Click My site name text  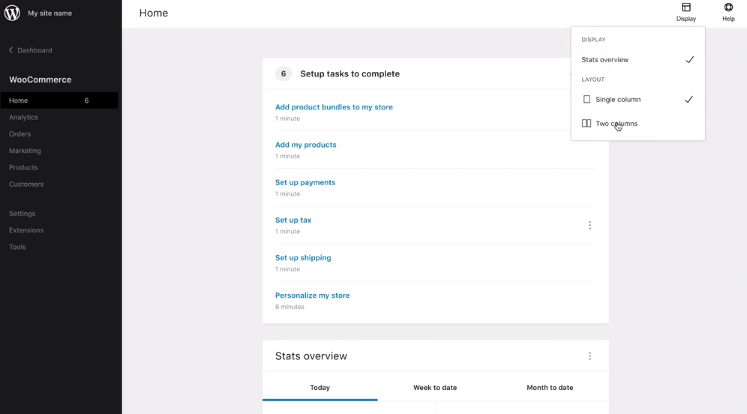(x=50, y=13)
